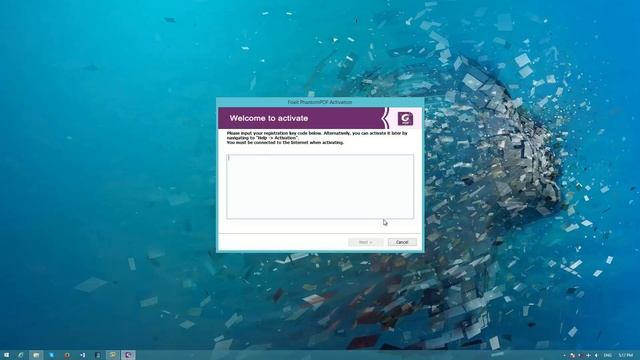Launch Internet Explorer from the taskbar
The height and width of the screenshot is (360, 640).
[x=20, y=355]
